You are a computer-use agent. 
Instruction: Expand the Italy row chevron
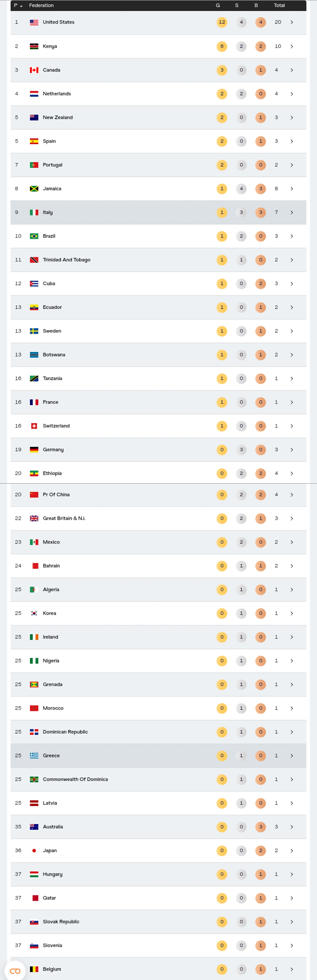tap(292, 213)
